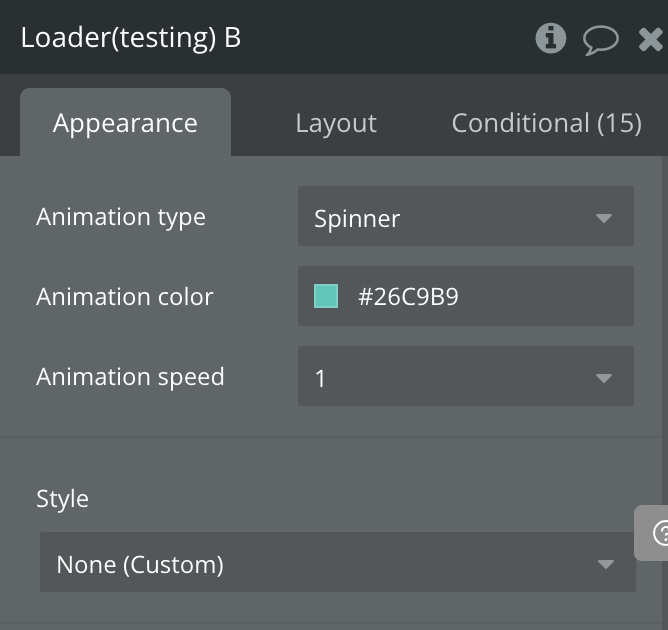668x630 pixels.
Task: Click the arrow on the Style dropdown
Action: pos(605,564)
